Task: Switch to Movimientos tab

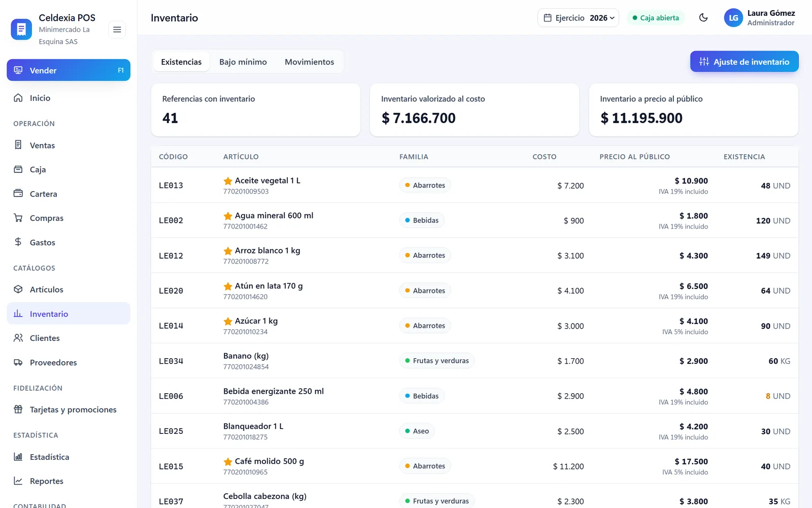Action: point(310,62)
